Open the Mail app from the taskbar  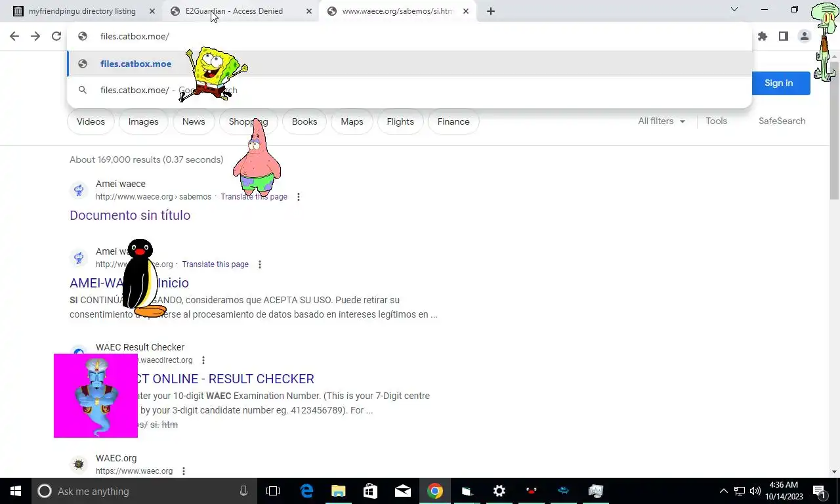(x=403, y=491)
